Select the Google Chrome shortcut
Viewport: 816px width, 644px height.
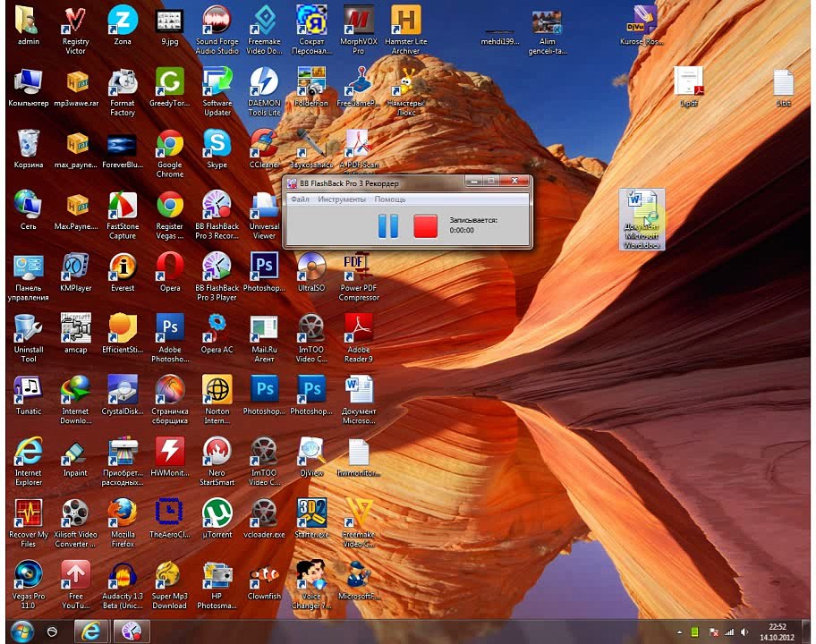170,155
